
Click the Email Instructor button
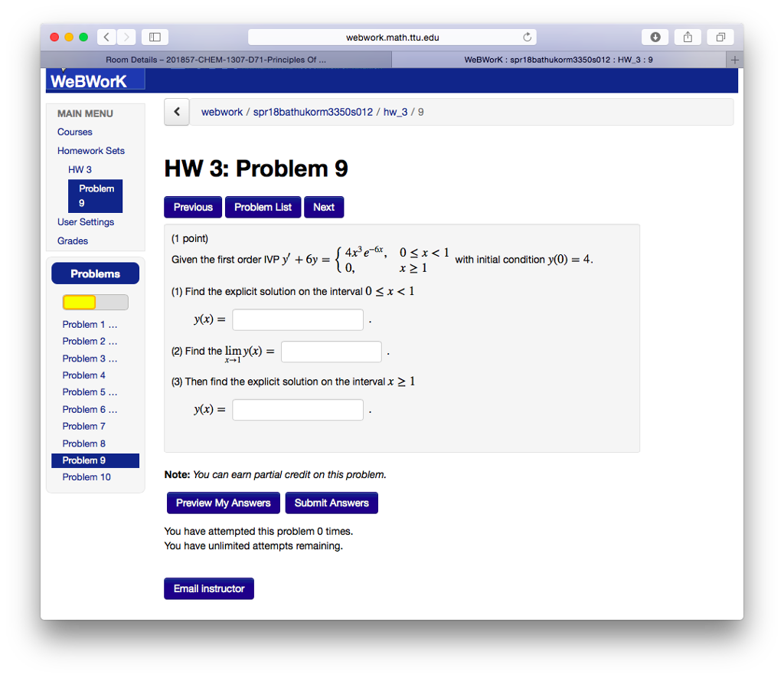[208, 588]
